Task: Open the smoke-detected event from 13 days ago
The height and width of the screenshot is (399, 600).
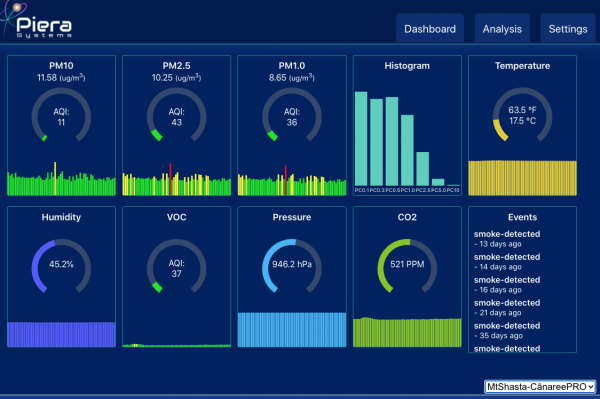Action: coord(507,239)
